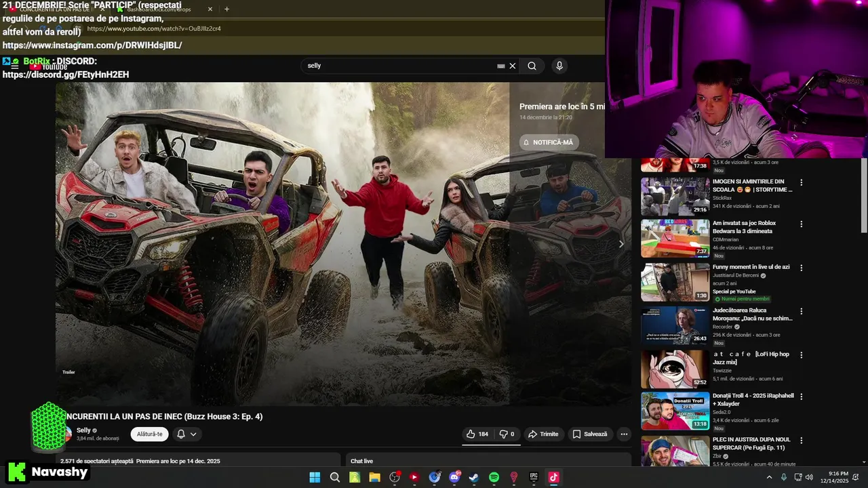Click the browser address bar URL
This screenshot has height=488, width=868.
pos(154,28)
